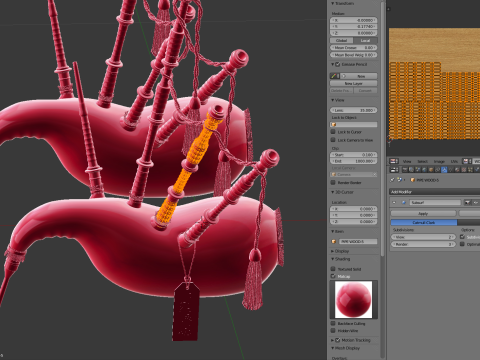Open the Render Layers properties tab icon
Image resolution: width=480 pixels, height=360 pixels.
[411, 170]
